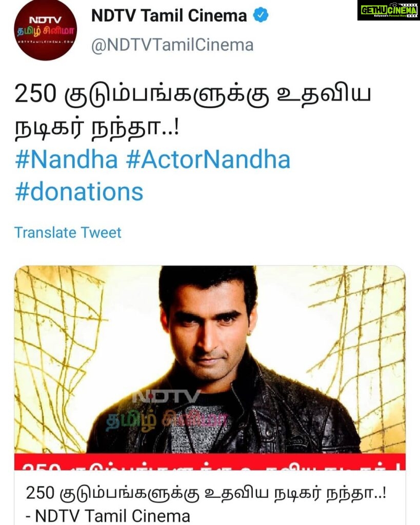Open the #donations hashtag

point(79,192)
